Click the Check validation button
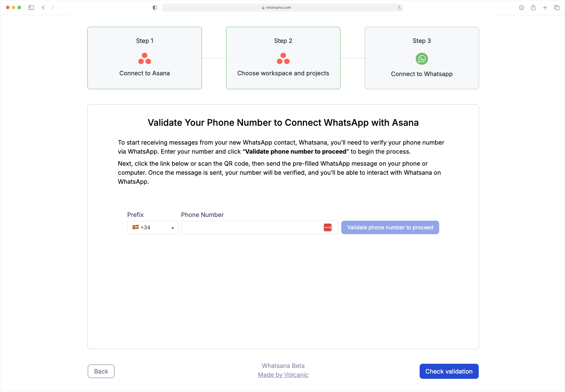This screenshot has width=565, height=392. click(449, 371)
